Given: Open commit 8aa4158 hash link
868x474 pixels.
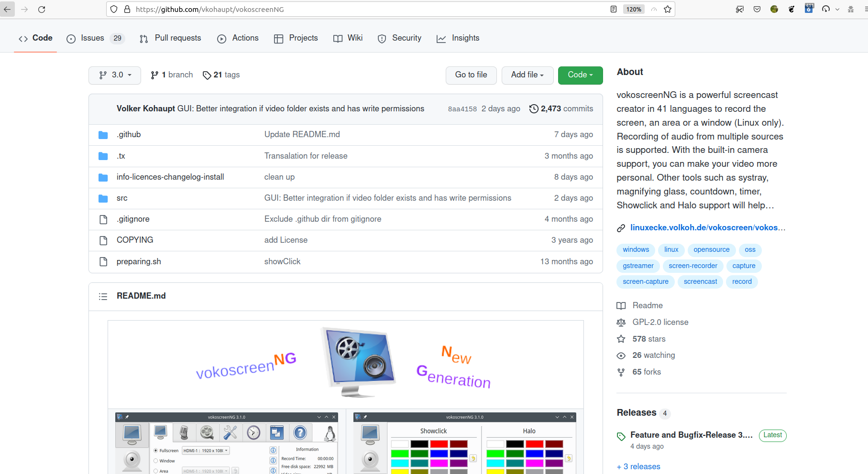Looking at the screenshot, I should click(x=462, y=109).
